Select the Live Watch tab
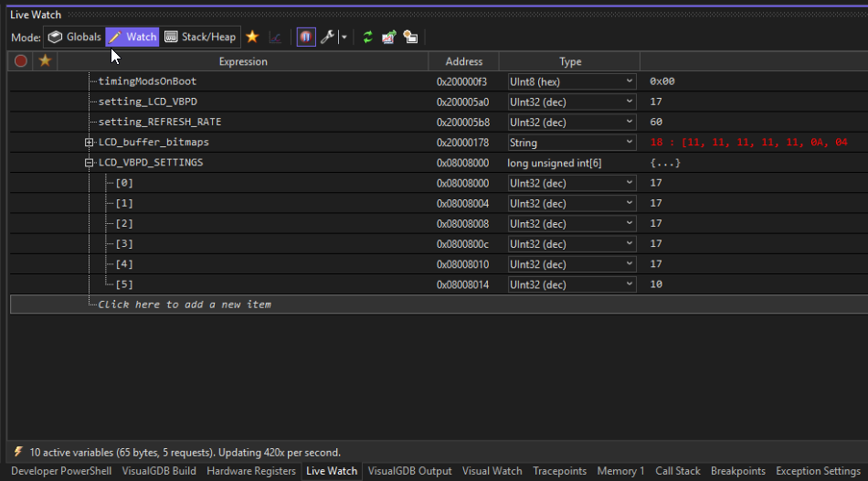 click(x=332, y=471)
